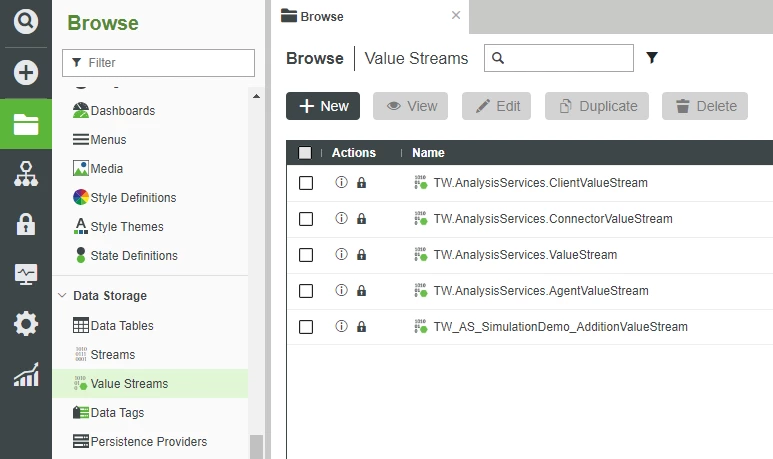The width and height of the screenshot is (773, 459).
Task: Click the info icon for TW.AnalysisServices.ValueStream
Action: [x=341, y=254]
